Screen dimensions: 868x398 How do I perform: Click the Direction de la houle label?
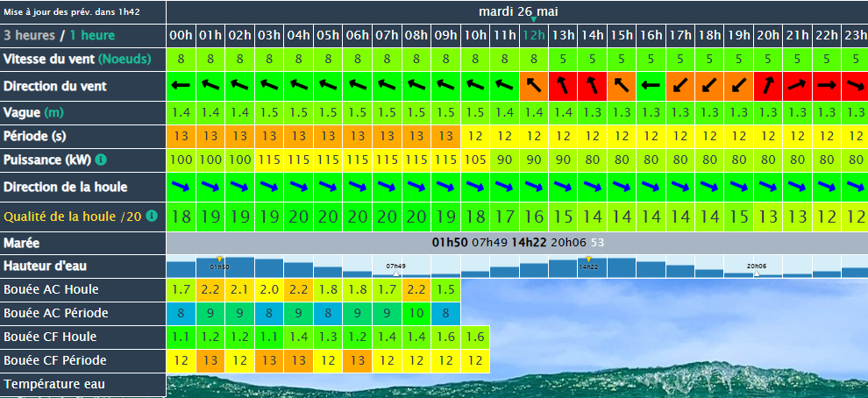click(66, 187)
